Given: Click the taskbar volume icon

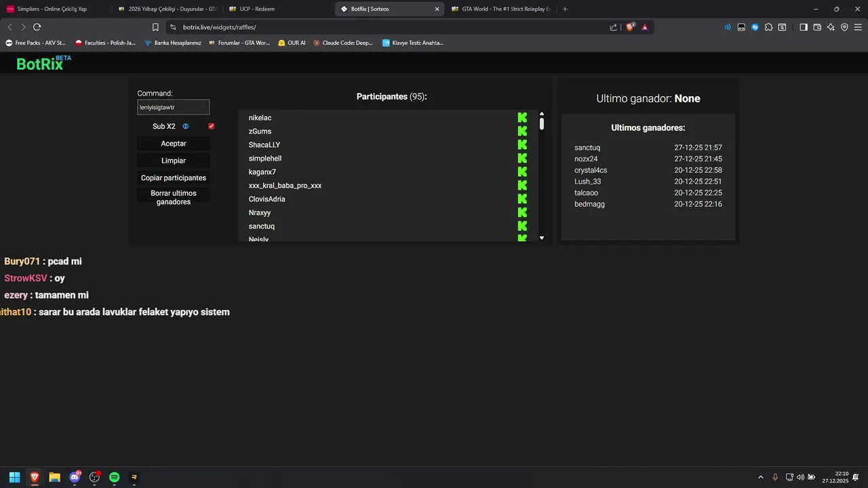Looking at the screenshot, I should click(x=800, y=477).
